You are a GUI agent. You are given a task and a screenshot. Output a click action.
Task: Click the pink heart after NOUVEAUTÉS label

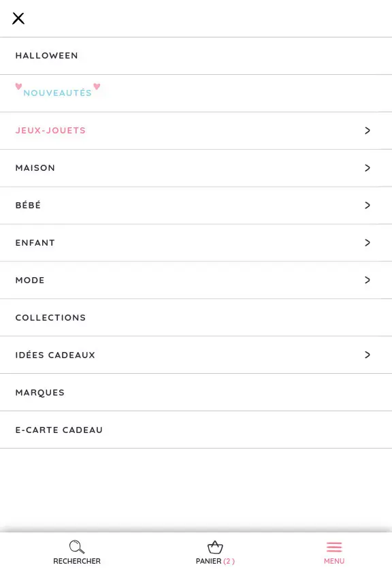click(97, 87)
